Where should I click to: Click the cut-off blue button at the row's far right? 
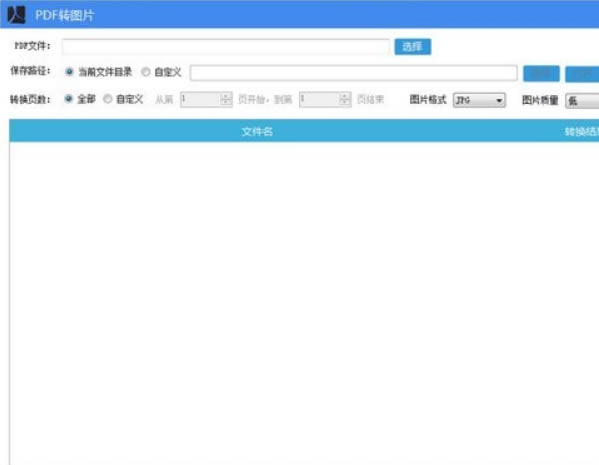[x=582, y=74]
